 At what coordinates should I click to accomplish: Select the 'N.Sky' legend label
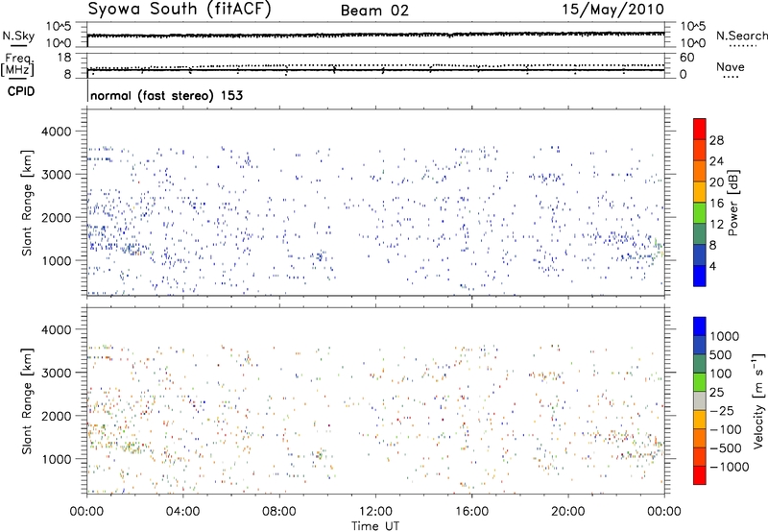point(18,36)
